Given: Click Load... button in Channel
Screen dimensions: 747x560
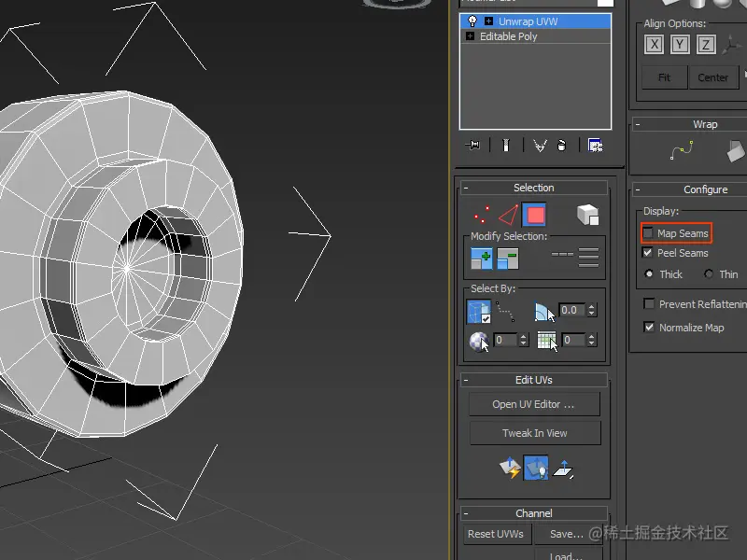Looking at the screenshot, I should 567,555.
